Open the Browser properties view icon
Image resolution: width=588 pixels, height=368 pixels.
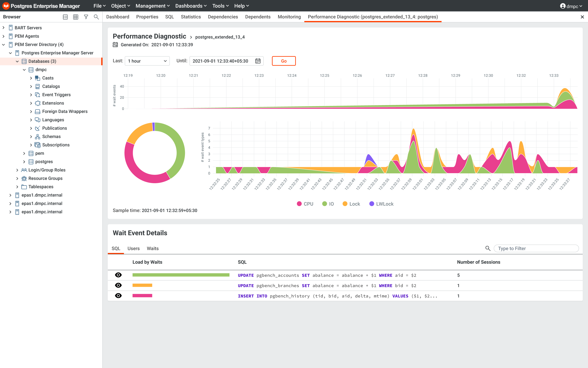[x=65, y=17]
